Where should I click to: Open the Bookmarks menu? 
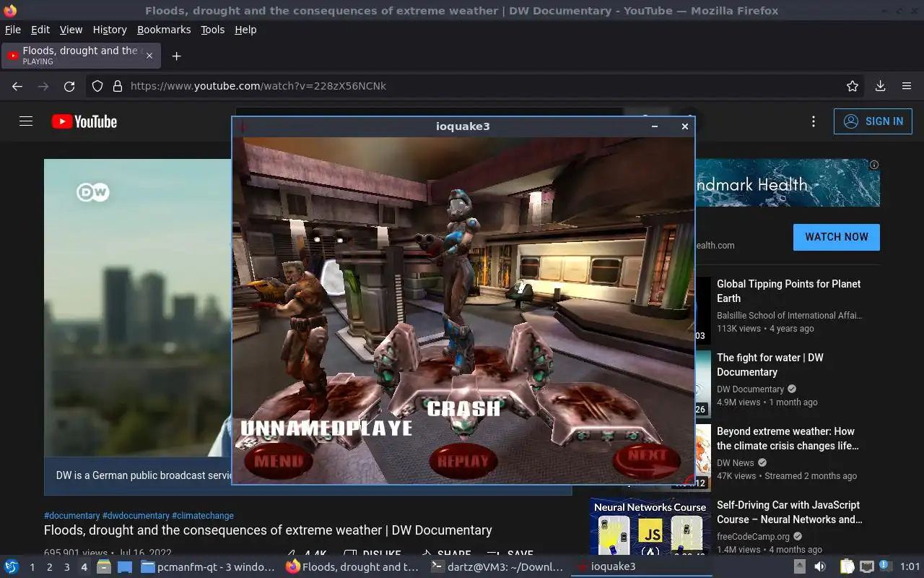point(164,30)
